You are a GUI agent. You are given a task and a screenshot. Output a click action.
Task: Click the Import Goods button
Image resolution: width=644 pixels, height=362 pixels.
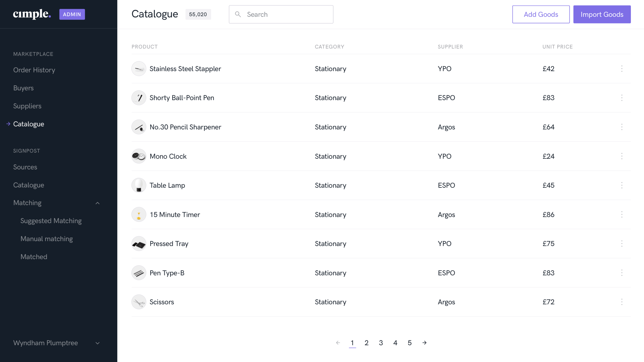point(602,14)
